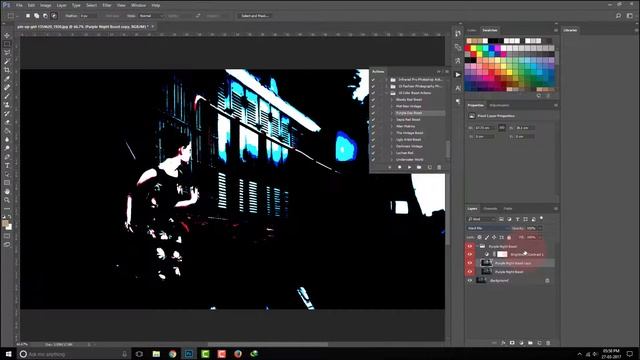The width and height of the screenshot is (640, 360).
Task: Hide the Background layer
Action: [470, 280]
